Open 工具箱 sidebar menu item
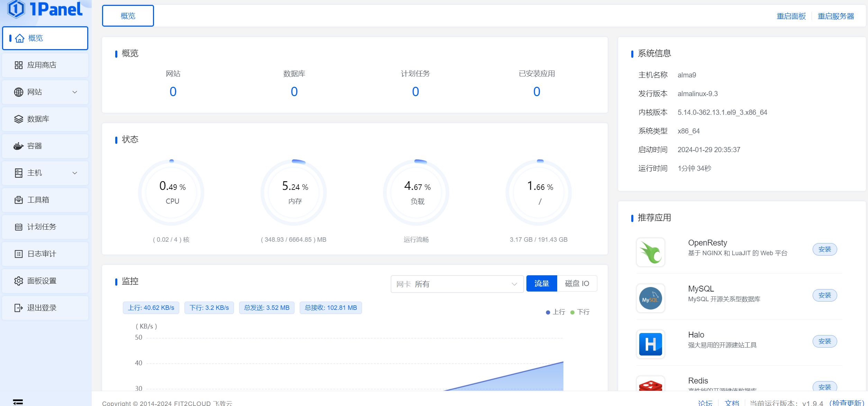The width and height of the screenshot is (868, 406). click(45, 200)
